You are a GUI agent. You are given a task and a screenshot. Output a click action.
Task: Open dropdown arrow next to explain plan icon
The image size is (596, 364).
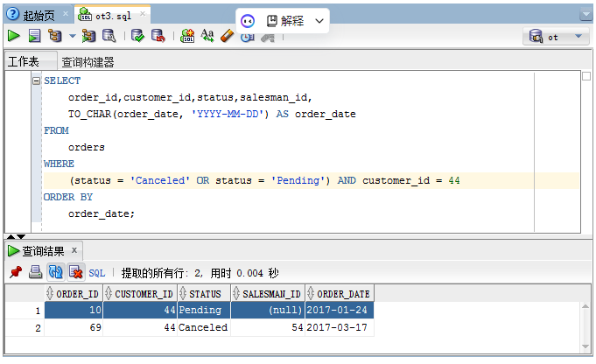pyautogui.click(x=72, y=37)
